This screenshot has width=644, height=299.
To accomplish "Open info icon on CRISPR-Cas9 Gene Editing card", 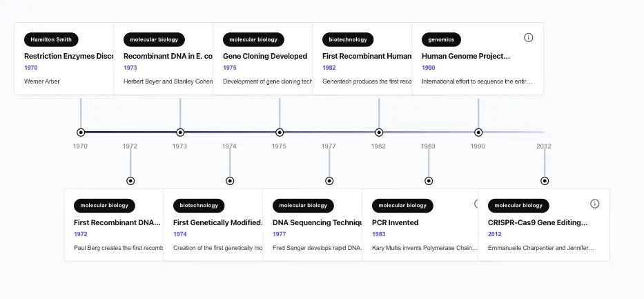I will tap(594, 204).
